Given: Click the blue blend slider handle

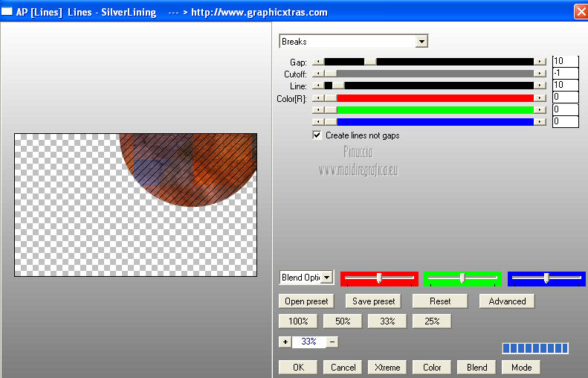Looking at the screenshot, I should click(546, 278).
